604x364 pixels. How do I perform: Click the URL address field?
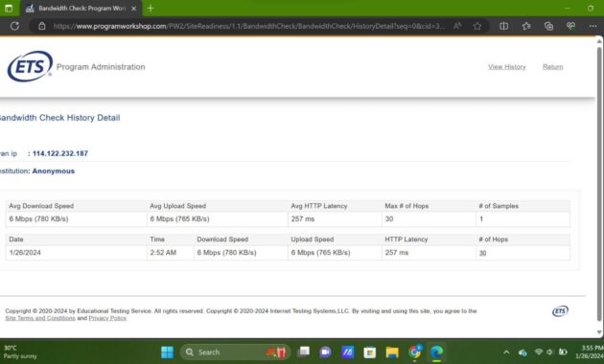coord(248,26)
